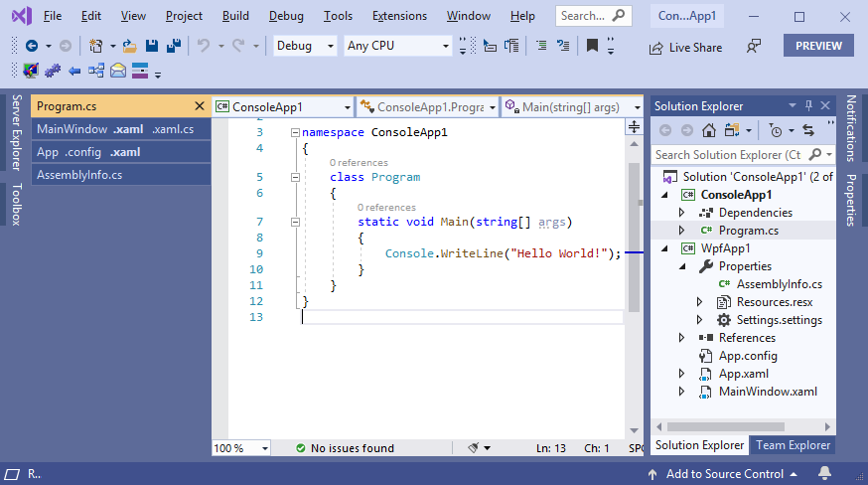Open the Any CPU platform dropdown
The width and height of the screenshot is (868, 485).
(x=398, y=46)
